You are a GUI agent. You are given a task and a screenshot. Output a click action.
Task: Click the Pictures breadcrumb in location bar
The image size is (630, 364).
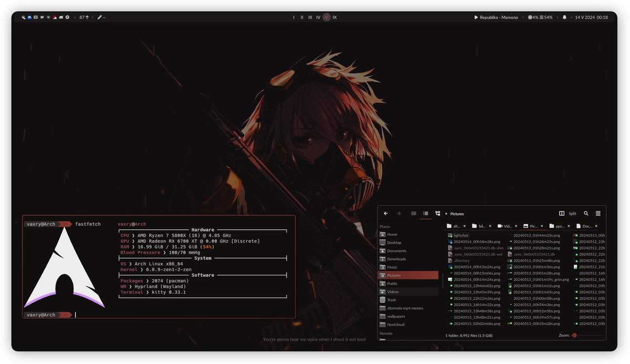tap(457, 214)
